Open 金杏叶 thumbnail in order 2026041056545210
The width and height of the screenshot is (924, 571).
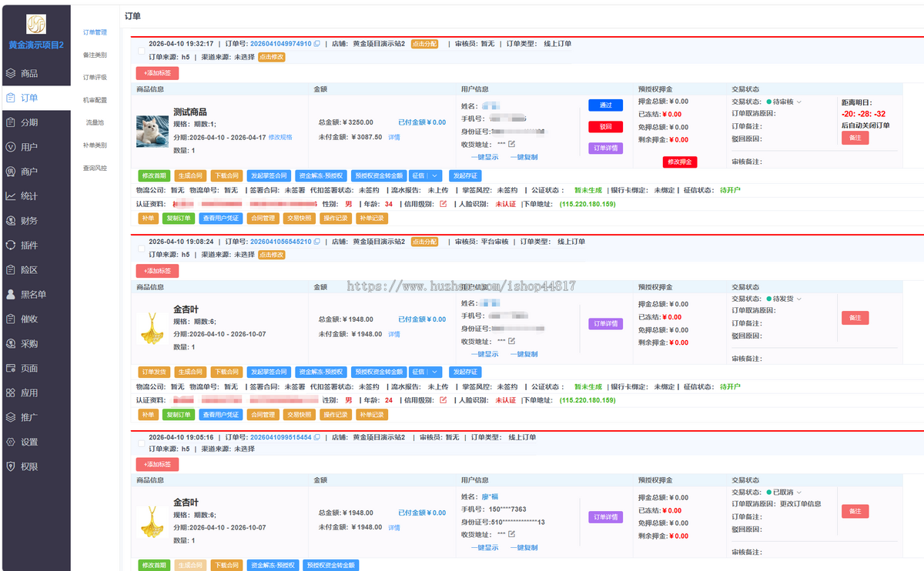pyautogui.click(x=152, y=328)
